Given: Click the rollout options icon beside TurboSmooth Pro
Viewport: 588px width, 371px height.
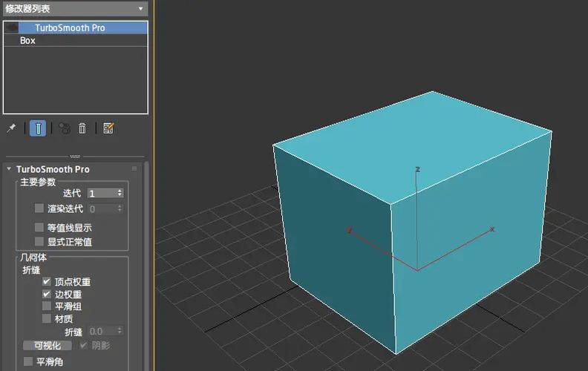Looking at the screenshot, I should pos(134,169).
